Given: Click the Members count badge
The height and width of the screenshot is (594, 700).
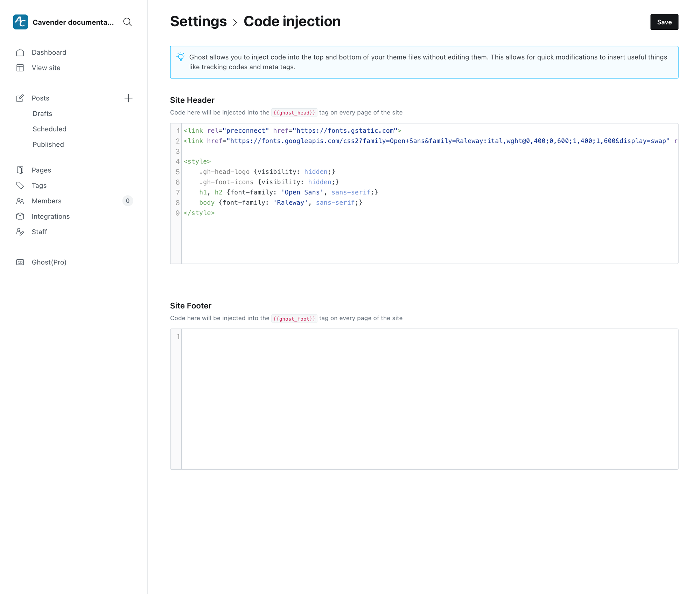Looking at the screenshot, I should pos(128,201).
